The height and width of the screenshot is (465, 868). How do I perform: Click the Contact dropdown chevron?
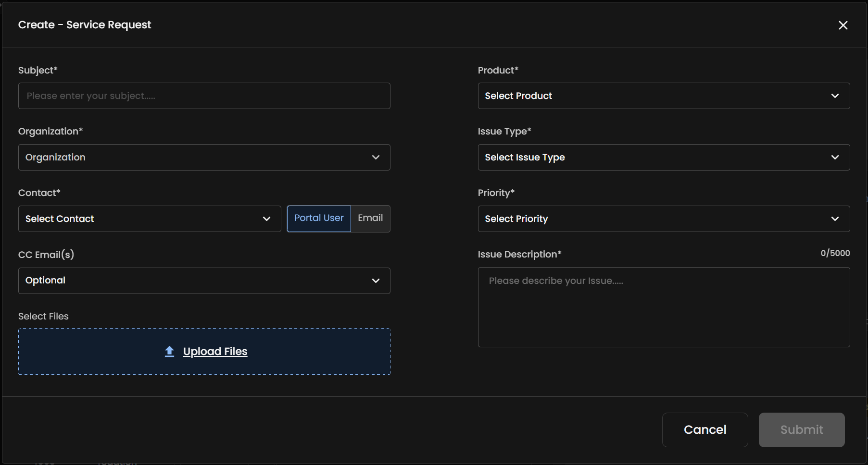pyautogui.click(x=266, y=219)
